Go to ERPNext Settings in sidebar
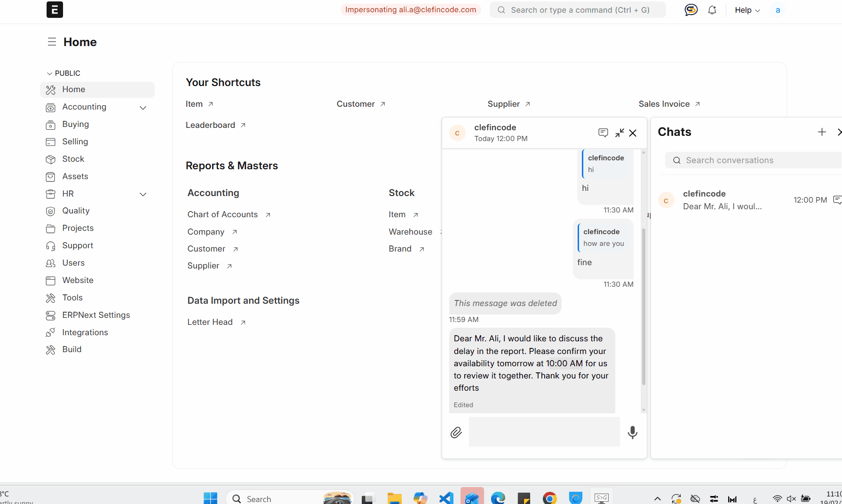842x504 pixels. [96, 315]
